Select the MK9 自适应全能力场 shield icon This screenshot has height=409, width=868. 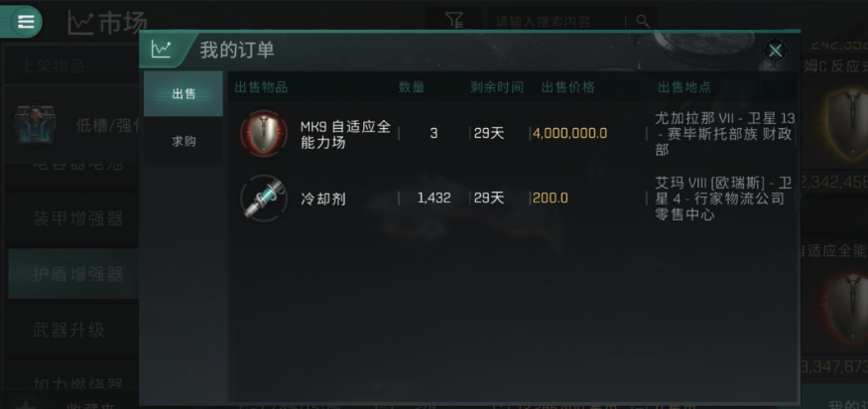(x=264, y=133)
